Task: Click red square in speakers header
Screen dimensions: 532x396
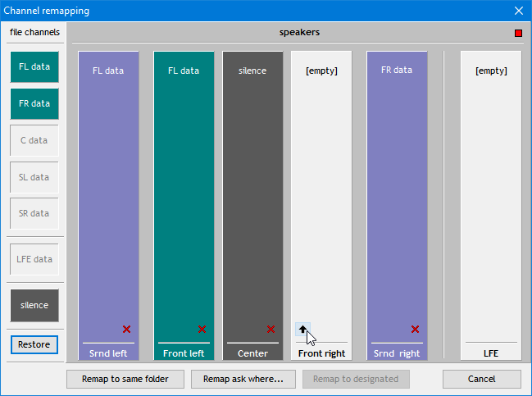Action: click(518, 34)
